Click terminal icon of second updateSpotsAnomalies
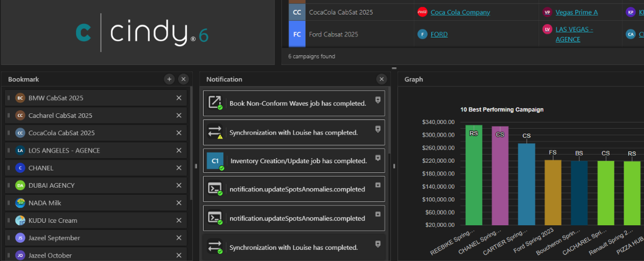 coord(215,218)
